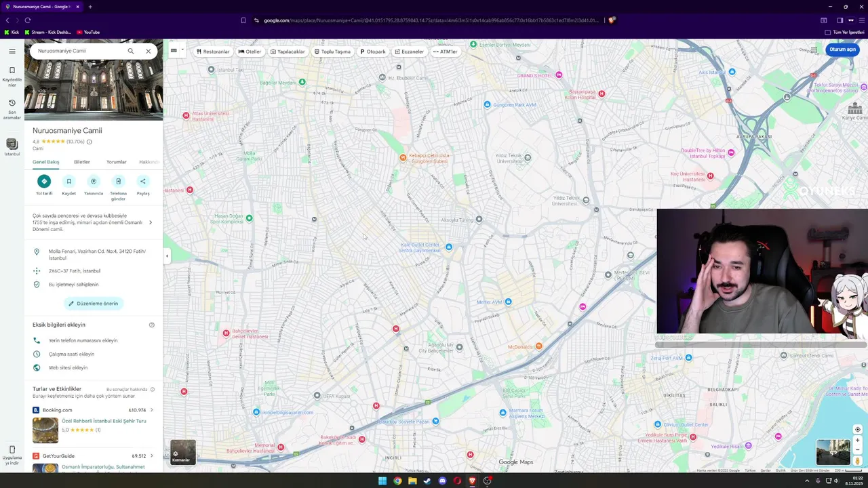This screenshot has width=868, height=488.
Task: Open Son aramalar recent searches
Action: tap(12, 108)
